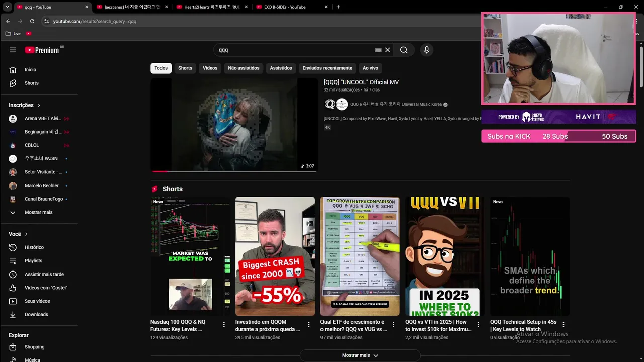Select the Todos filter chip
The height and width of the screenshot is (362, 644).
tap(161, 68)
